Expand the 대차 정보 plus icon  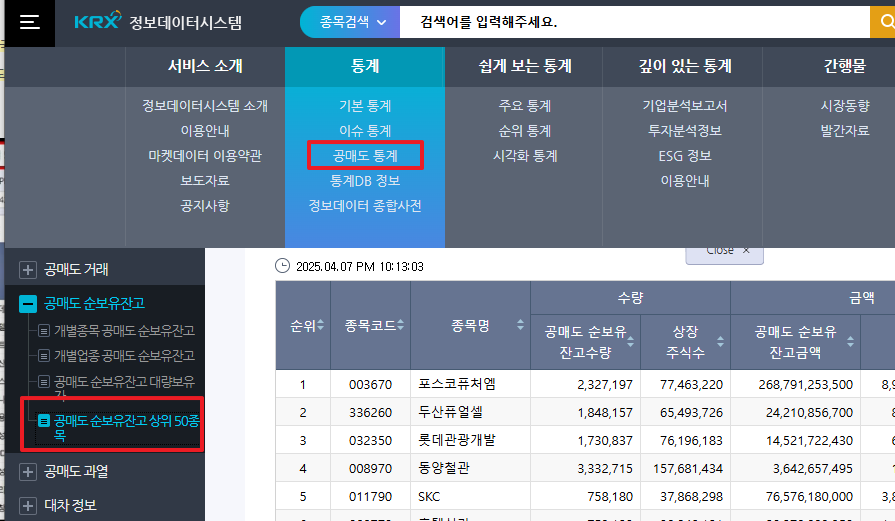27,506
